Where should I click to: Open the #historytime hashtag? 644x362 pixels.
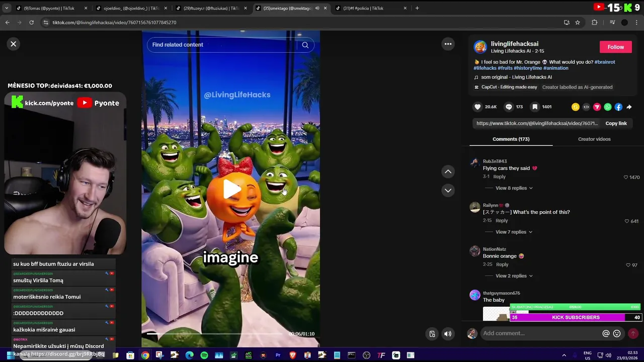pyautogui.click(x=528, y=68)
